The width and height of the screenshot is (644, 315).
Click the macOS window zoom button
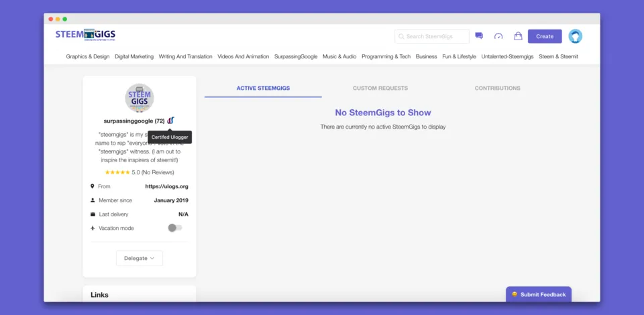65,19
